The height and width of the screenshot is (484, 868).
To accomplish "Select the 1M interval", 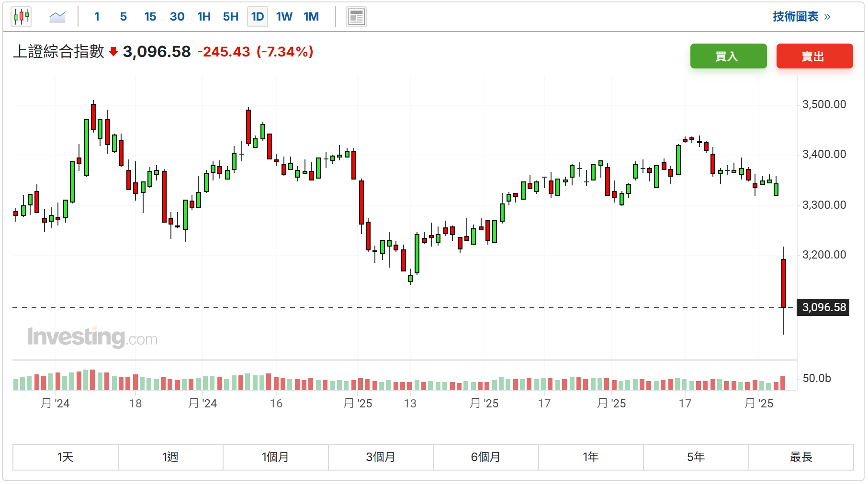I will click(x=311, y=17).
